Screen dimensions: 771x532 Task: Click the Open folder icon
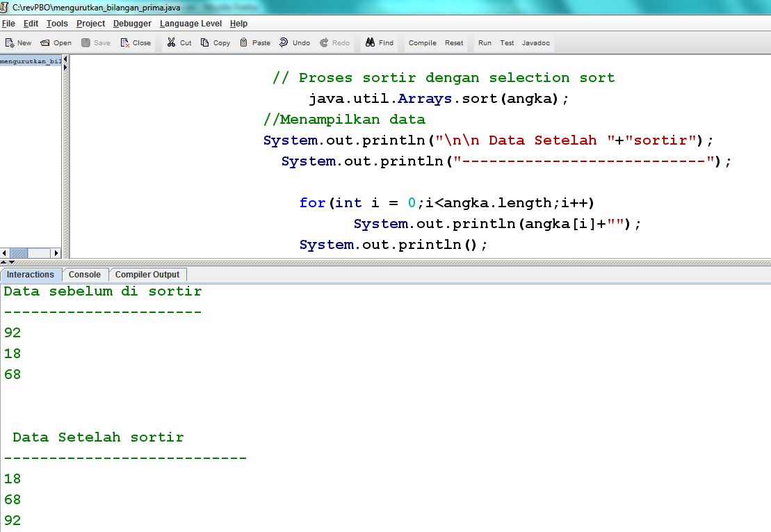point(44,43)
